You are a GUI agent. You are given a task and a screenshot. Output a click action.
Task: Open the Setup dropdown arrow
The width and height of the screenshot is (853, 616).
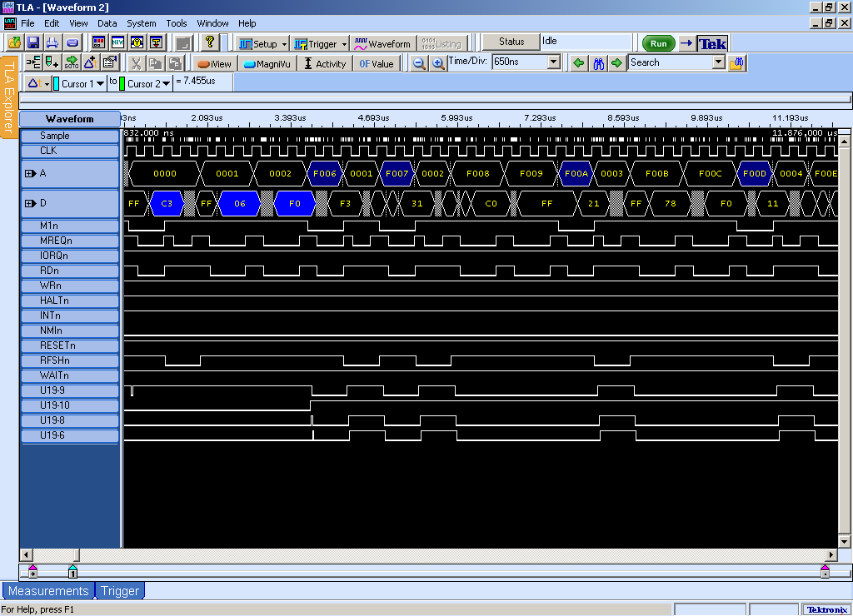(x=285, y=44)
